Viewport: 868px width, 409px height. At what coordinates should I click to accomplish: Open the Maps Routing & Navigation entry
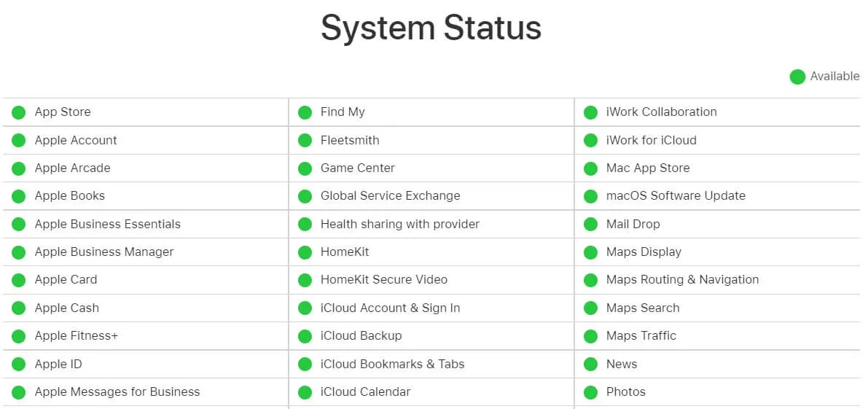pyautogui.click(x=682, y=279)
